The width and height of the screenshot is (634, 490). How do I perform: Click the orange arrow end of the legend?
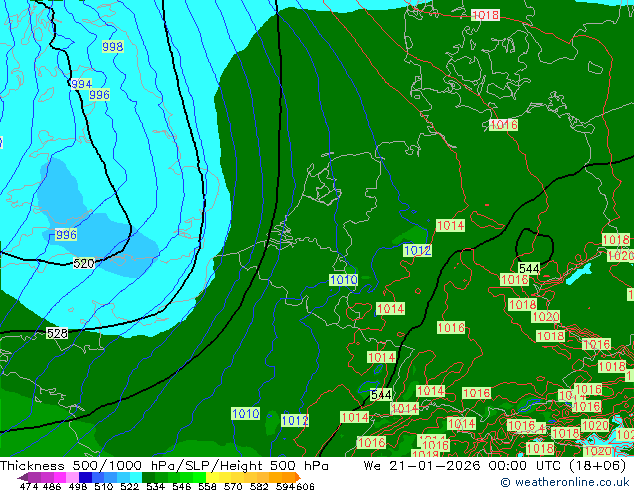pyautogui.click(x=298, y=477)
